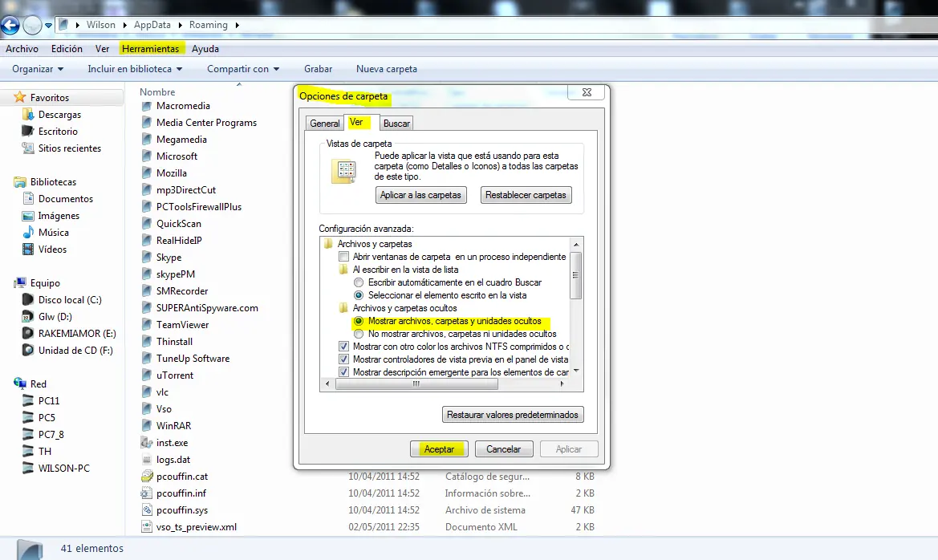Click the Nombre column header
Viewport: 938px width, 560px height.
pos(157,92)
